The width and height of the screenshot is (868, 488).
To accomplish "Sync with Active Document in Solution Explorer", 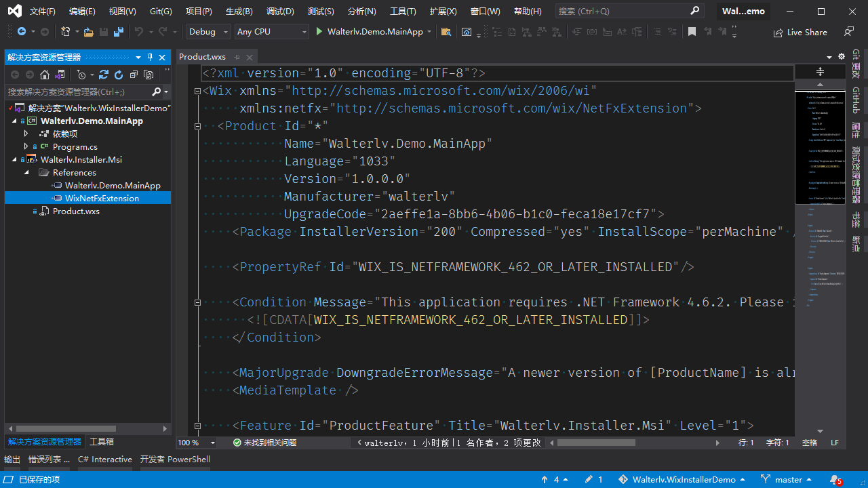I will [x=104, y=75].
